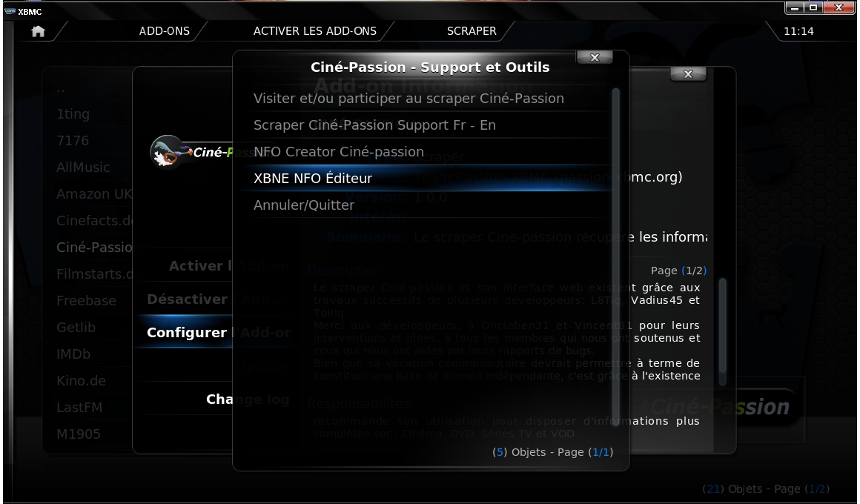860x504 pixels.
Task: Click the description text scrollbar
Action: tap(722, 331)
